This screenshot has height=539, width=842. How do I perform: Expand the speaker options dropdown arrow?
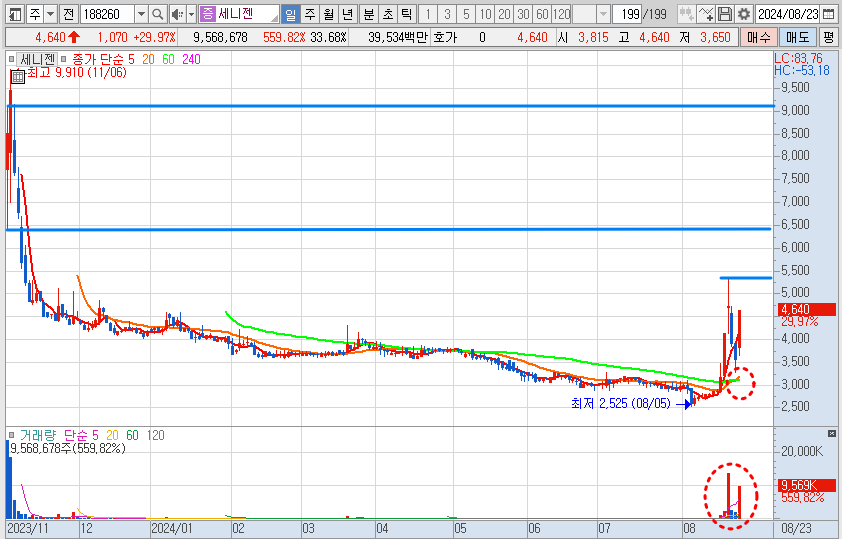191,14
